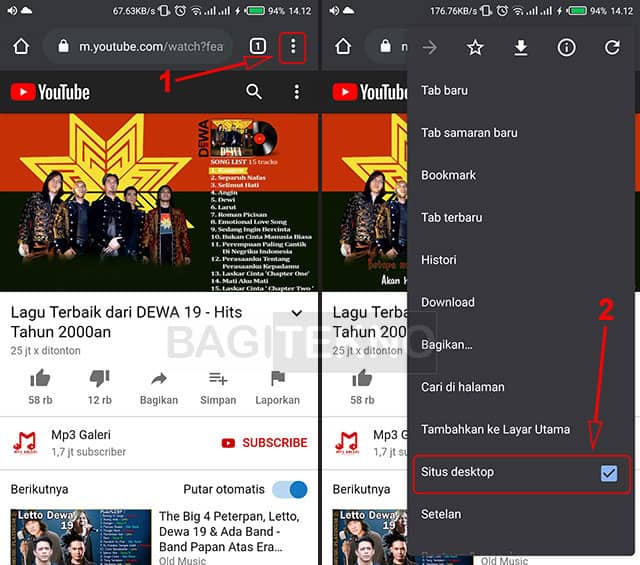Toggle Situs desktop checkbox
640x565 pixels.
click(609, 473)
